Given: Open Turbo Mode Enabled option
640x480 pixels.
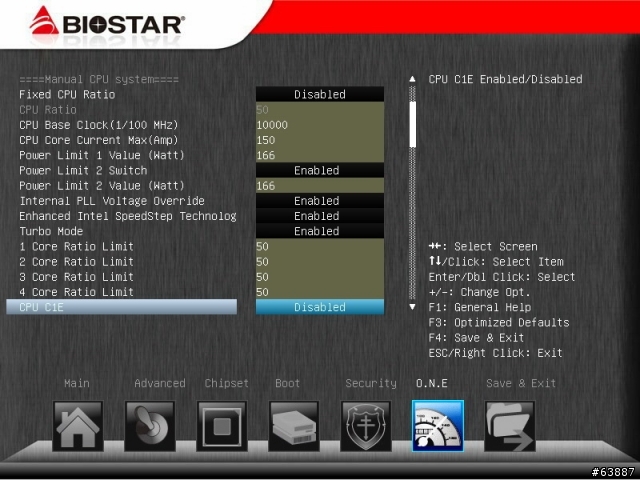Looking at the screenshot, I should click(x=320, y=231).
